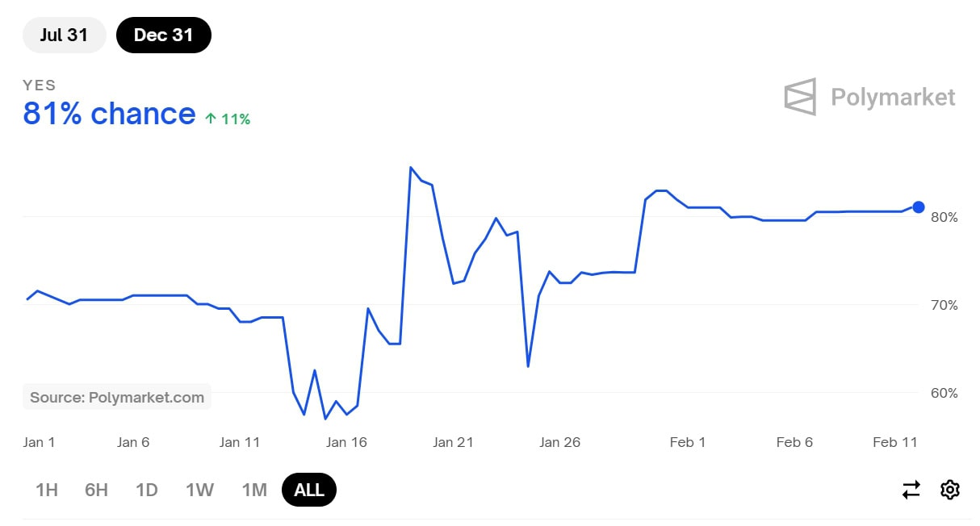Switch chart range to 1D
This screenshot has height=526, width=980.
tap(146, 490)
